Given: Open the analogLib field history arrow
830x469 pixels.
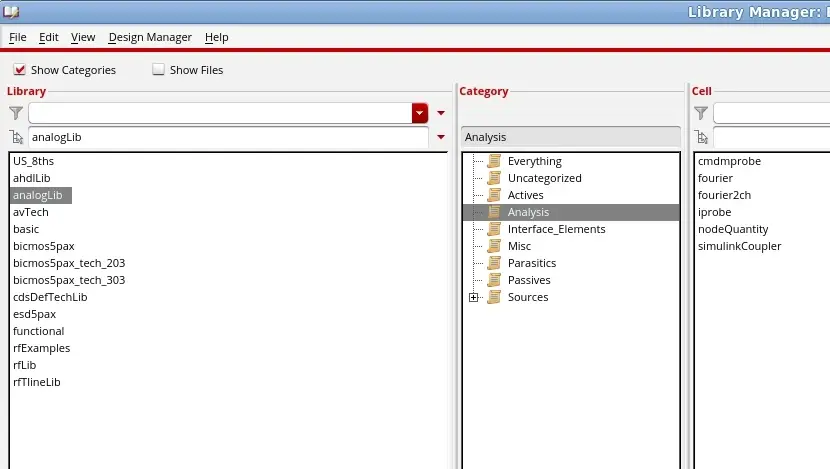Looking at the screenshot, I should pos(441,137).
